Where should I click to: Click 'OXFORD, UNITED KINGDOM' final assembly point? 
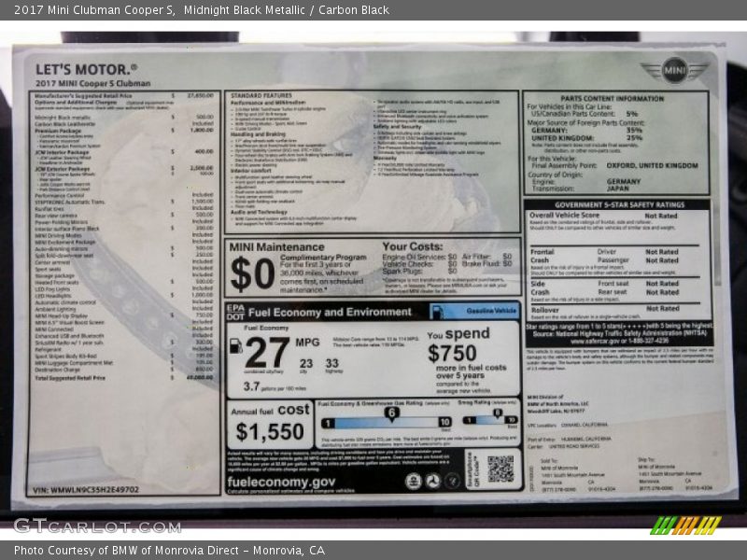(x=652, y=165)
